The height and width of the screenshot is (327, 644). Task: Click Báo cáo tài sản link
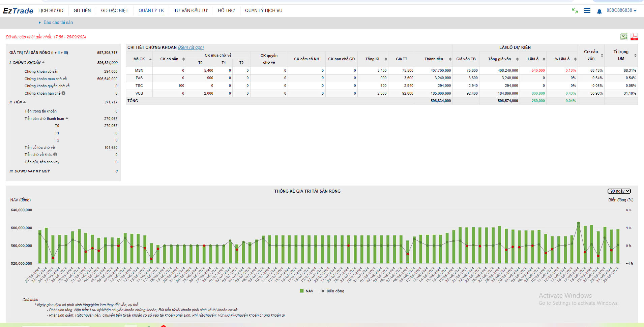tap(58, 23)
